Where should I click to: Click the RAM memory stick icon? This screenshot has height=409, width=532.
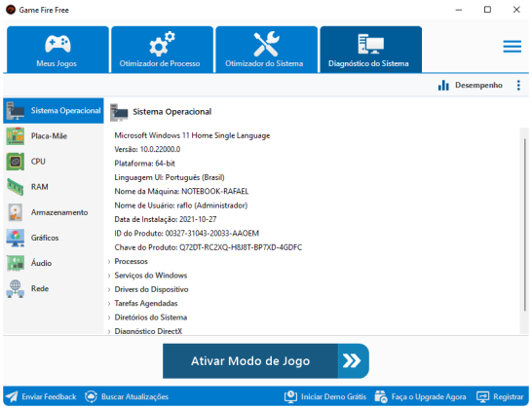coord(16,187)
